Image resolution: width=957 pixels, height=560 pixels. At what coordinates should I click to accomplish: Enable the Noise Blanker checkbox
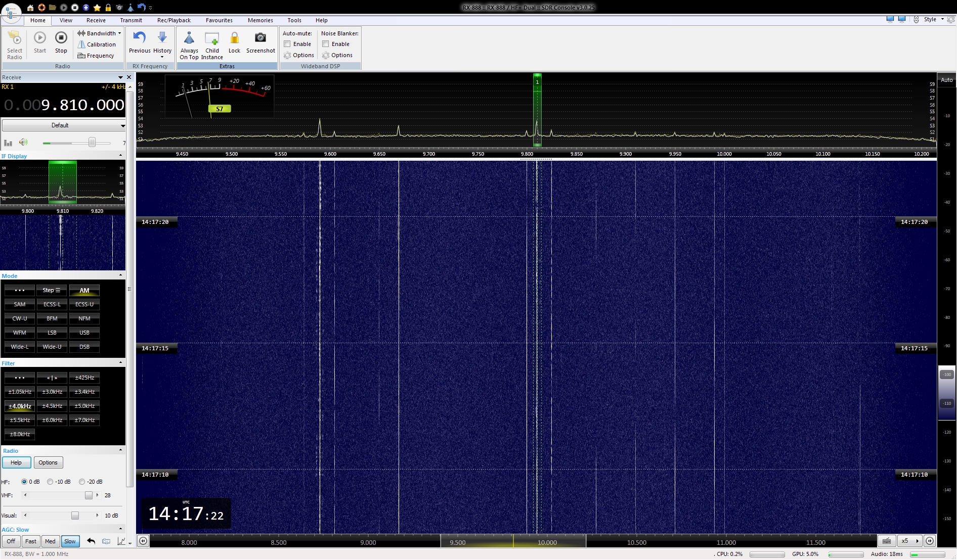pos(326,44)
